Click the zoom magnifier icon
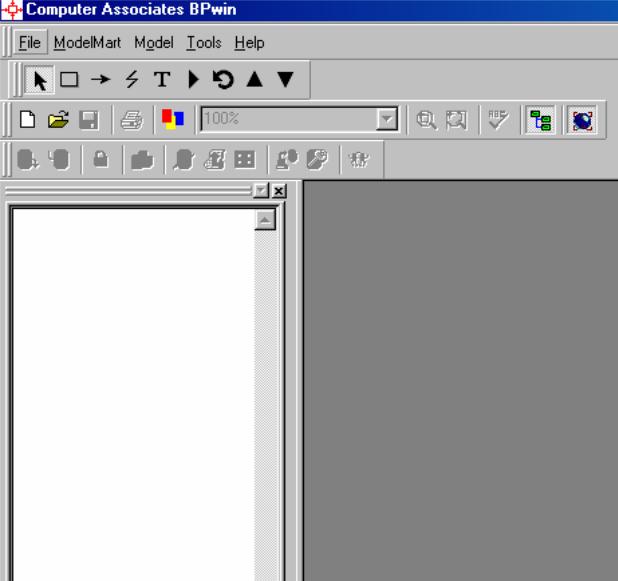The image size is (618, 581). [426, 120]
